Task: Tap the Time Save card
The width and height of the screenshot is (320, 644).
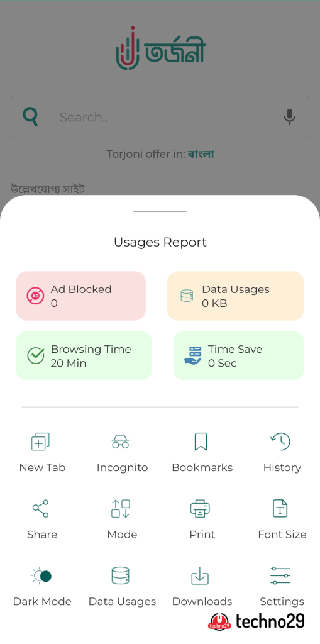Action: [x=239, y=356]
